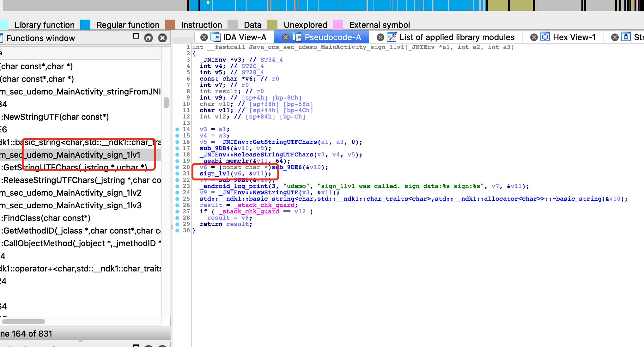Close the Pseudocode-A tab
Image resolution: width=644 pixels, height=347 pixels.
pos(285,37)
